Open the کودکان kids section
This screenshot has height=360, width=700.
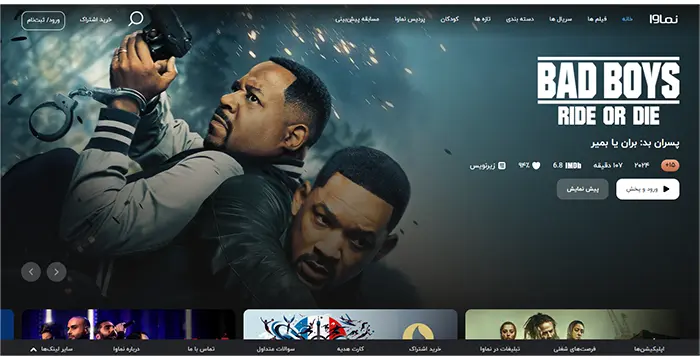[450, 19]
